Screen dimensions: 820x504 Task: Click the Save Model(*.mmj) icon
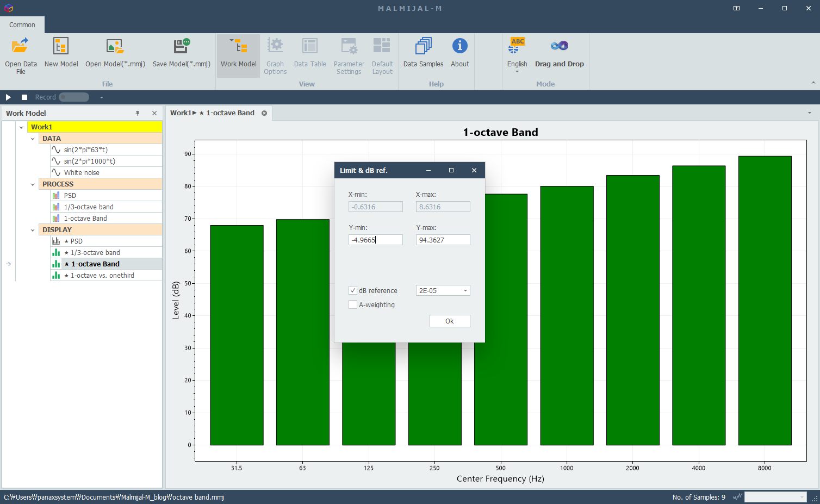[181, 46]
